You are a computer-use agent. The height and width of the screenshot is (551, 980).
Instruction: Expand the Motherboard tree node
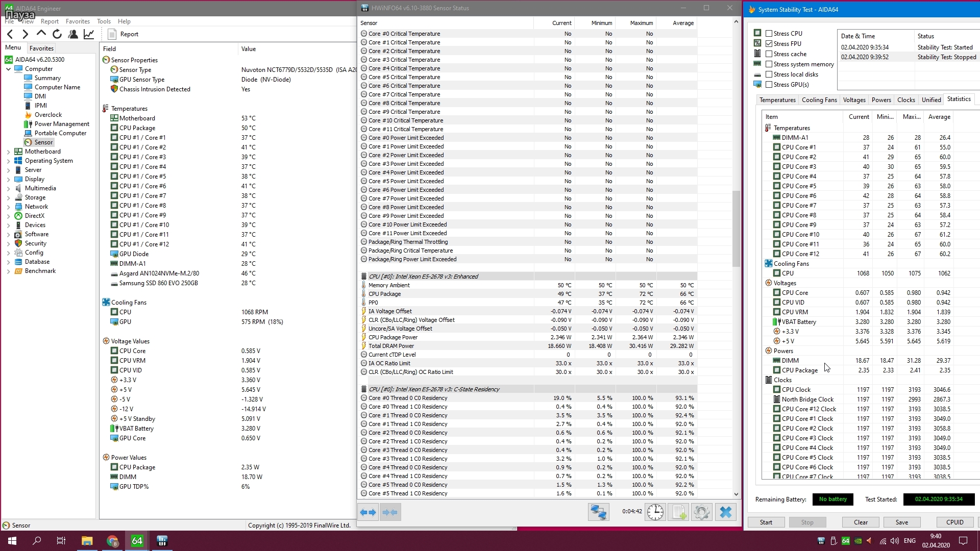pyautogui.click(x=8, y=152)
